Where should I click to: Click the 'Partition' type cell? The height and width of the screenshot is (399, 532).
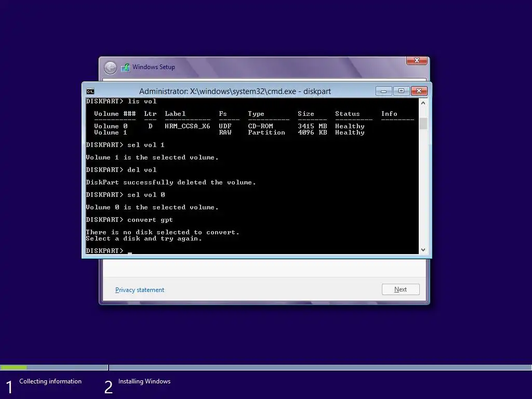point(267,132)
